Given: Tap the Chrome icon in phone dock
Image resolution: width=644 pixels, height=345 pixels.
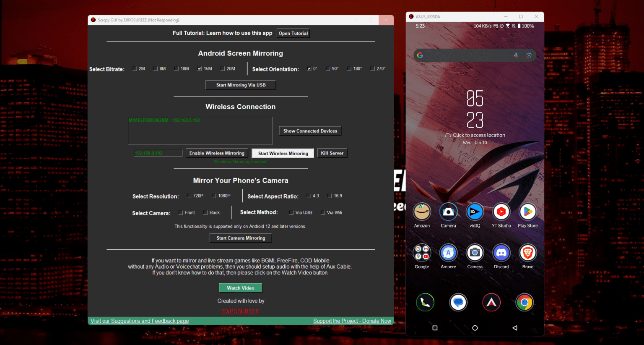Looking at the screenshot, I should [x=524, y=302].
